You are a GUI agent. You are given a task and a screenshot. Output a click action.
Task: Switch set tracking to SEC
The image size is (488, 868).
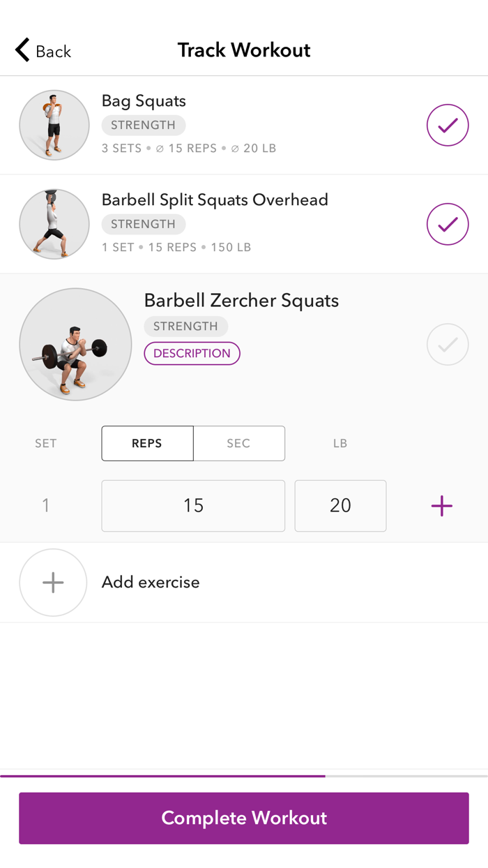[x=239, y=443]
